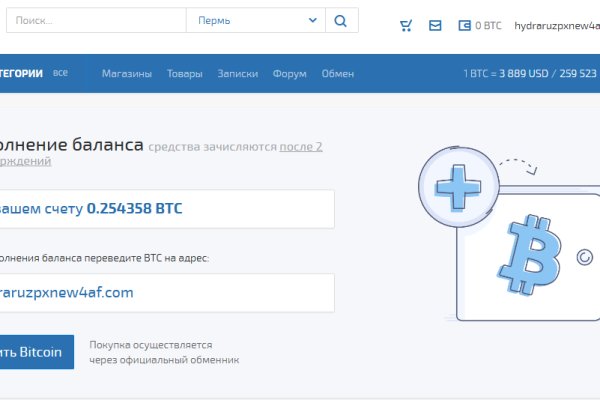Go to the Товары section
The image size is (600, 400).
(x=184, y=74)
